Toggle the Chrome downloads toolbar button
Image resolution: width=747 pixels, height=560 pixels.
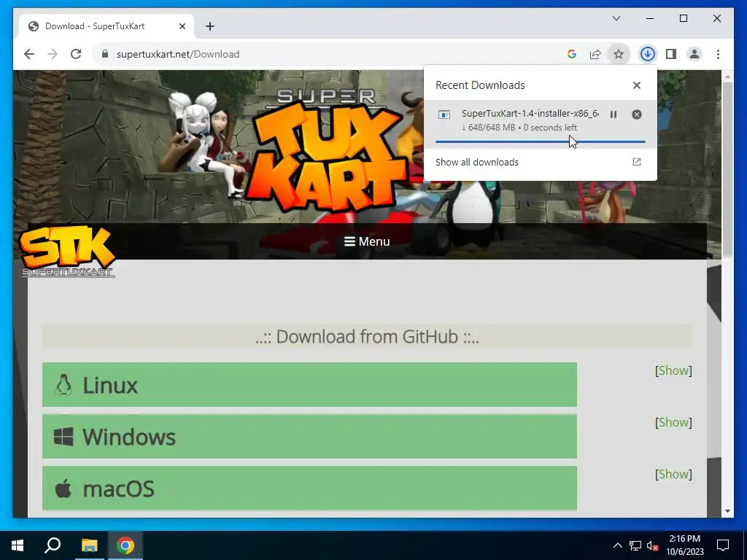pyautogui.click(x=648, y=54)
